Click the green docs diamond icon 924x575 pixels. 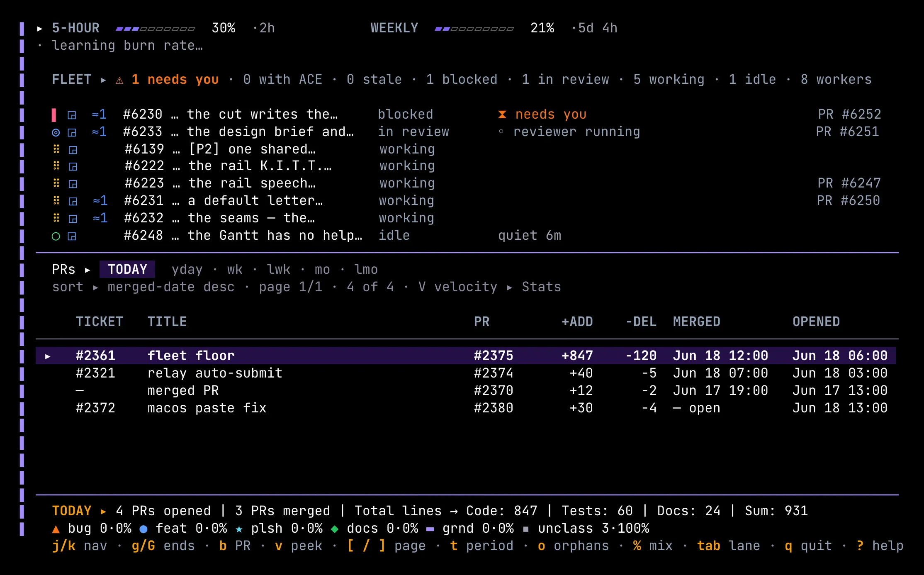pos(335,529)
